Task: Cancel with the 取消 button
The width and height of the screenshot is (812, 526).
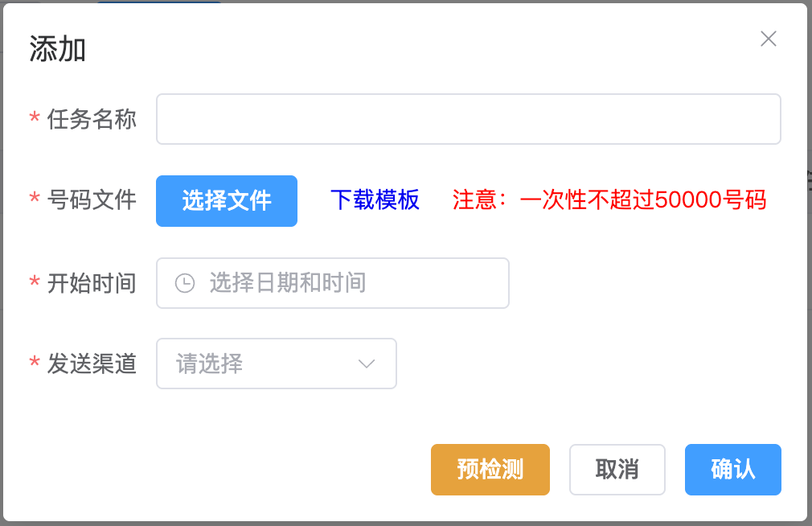Action: click(x=617, y=469)
